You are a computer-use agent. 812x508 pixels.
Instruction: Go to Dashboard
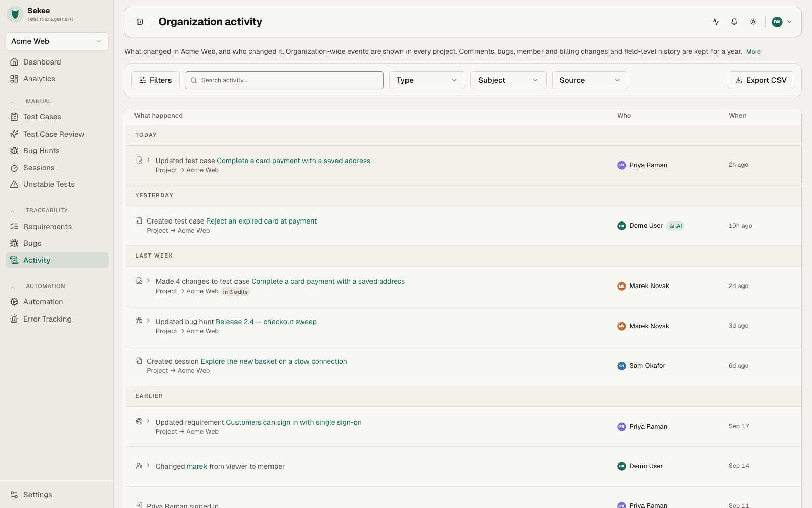(x=57, y=62)
